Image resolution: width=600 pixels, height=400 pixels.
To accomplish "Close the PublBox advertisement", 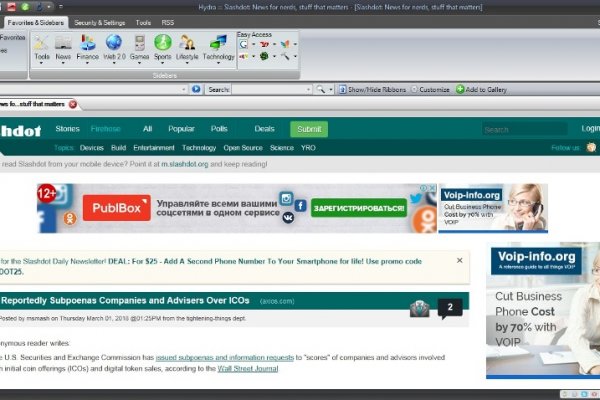I will coord(432,188).
